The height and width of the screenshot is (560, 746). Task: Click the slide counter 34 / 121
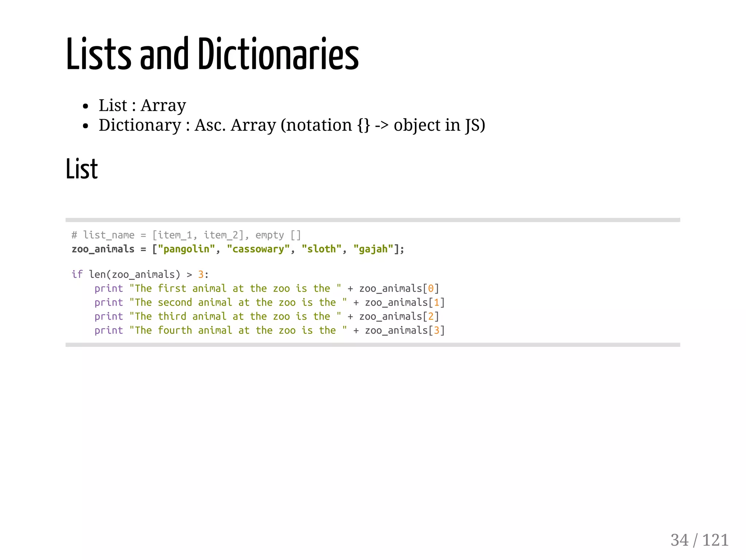699,540
